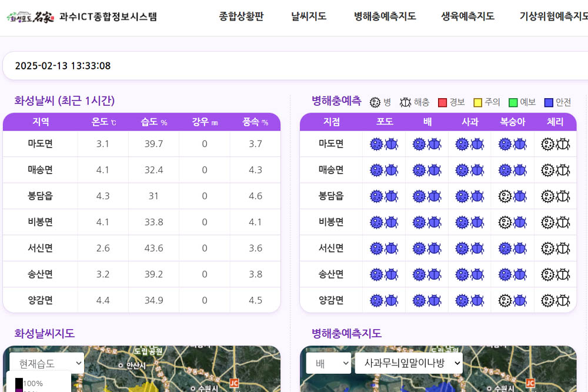Screen dimensions: 588x392
Task: Navigate to 생육예측지도 link
Action: [x=467, y=16]
